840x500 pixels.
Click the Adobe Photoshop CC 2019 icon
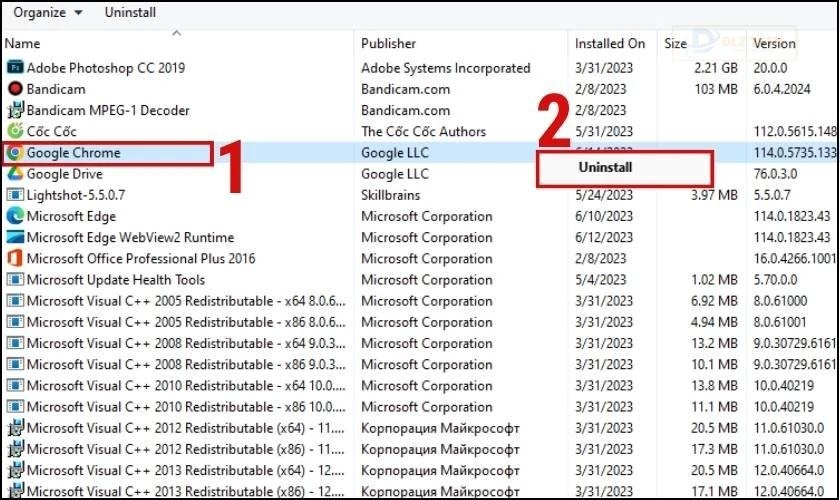point(15,68)
